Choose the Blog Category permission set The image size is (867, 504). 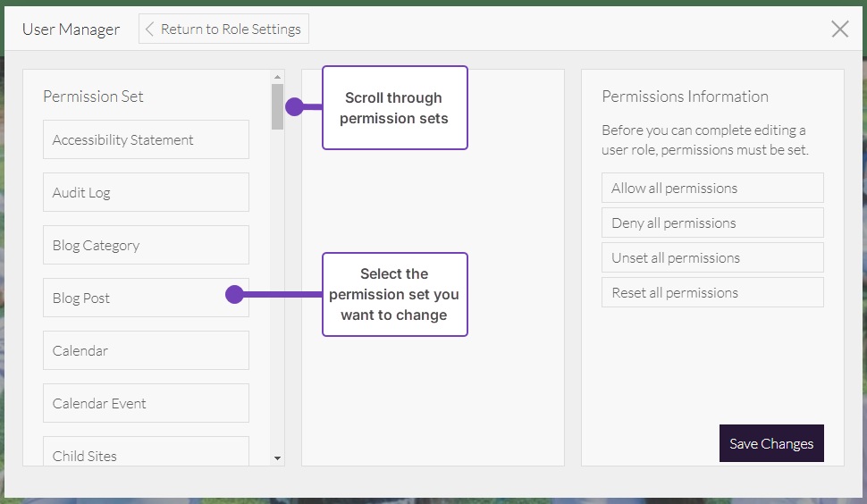(146, 245)
